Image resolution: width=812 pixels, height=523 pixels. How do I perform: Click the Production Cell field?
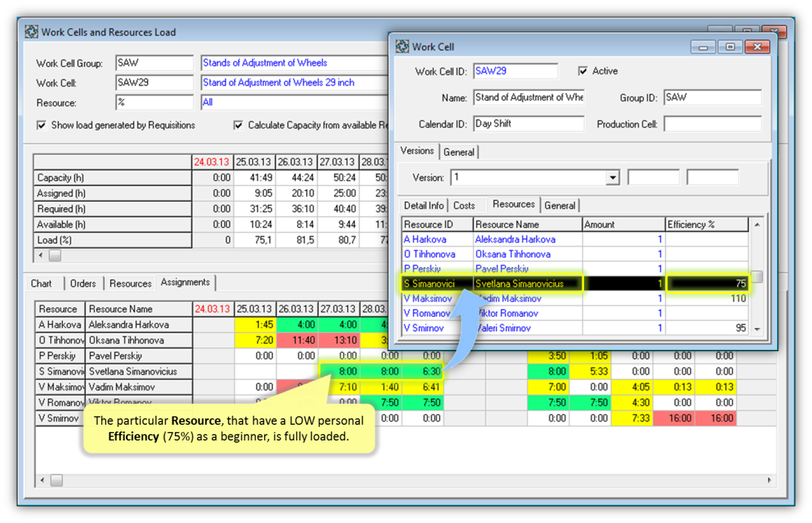pyautogui.click(x=713, y=124)
